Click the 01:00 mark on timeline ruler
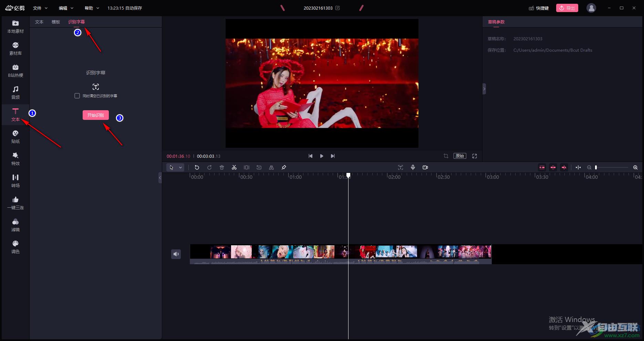The image size is (644, 341). click(x=295, y=177)
